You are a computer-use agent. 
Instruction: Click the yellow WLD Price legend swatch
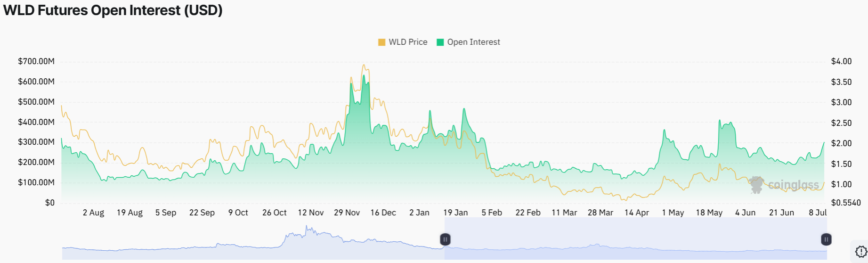(x=381, y=42)
